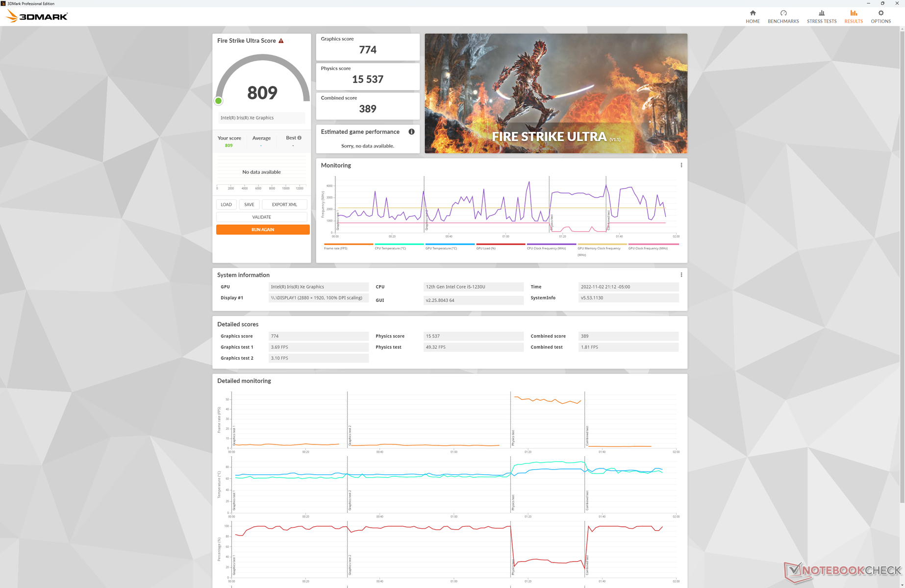The image size is (905, 588).
Task: Click the Monitoring panel heading
Action: click(336, 165)
